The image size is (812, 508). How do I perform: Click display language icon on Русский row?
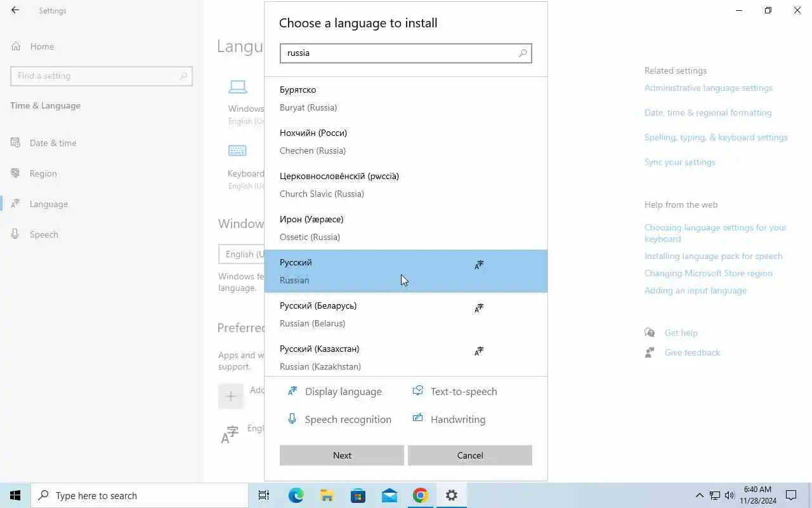pyautogui.click(x=479, y=265)
